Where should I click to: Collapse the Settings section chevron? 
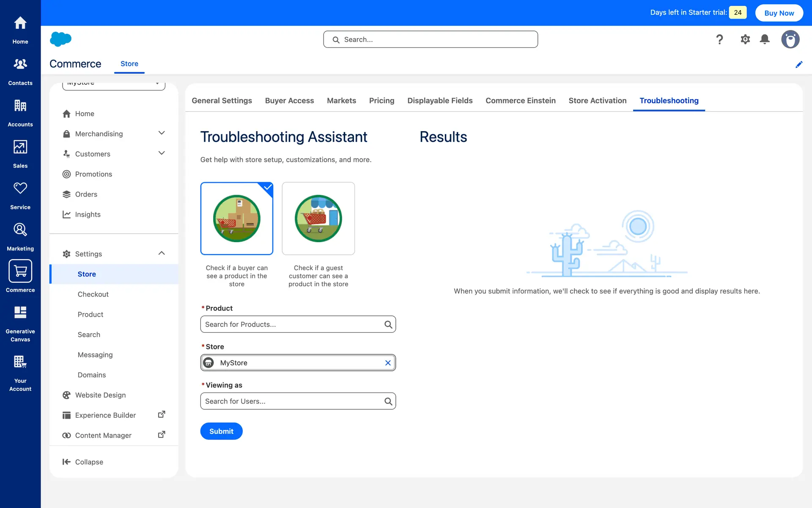click(161, 253)
